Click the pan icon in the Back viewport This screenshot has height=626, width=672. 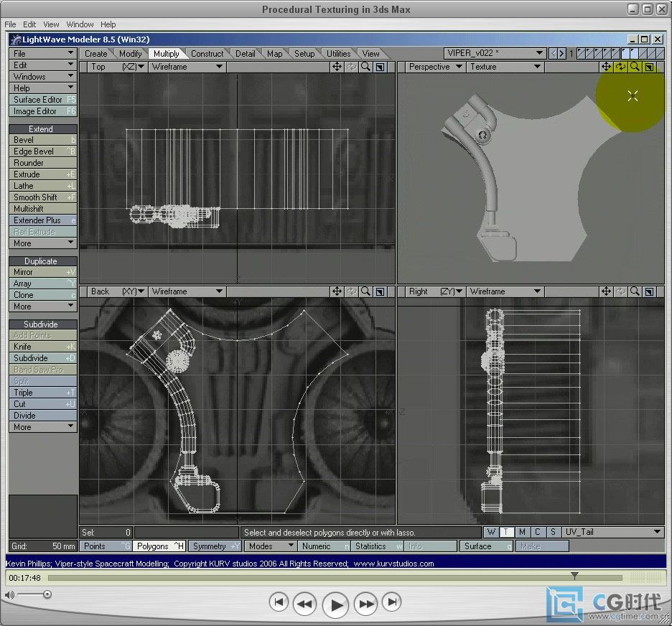coord(337,291)
